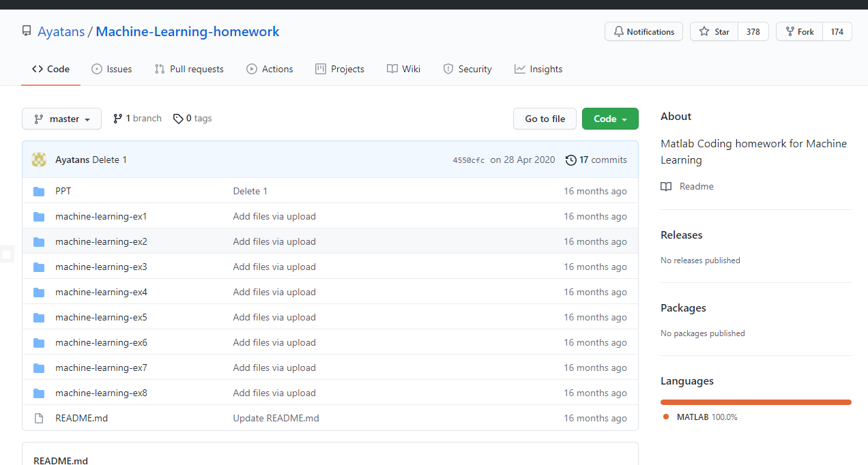
Task: Open the machine-learning-ex8 folder
Action: pos(101,393)
